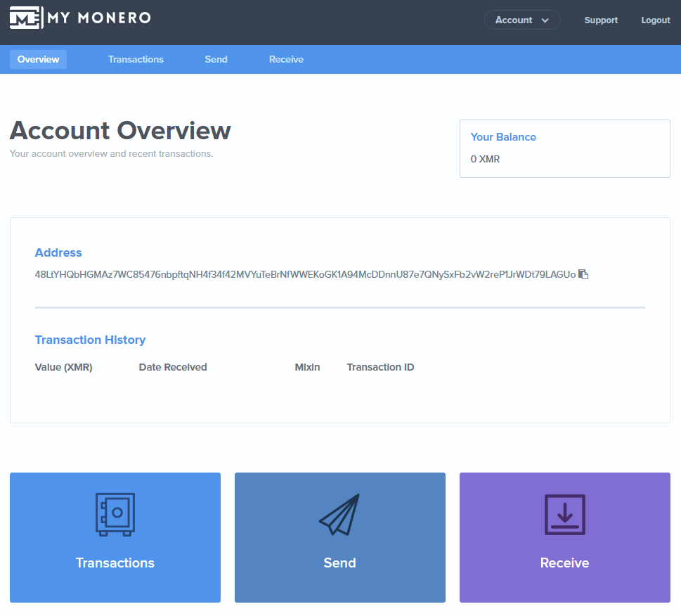This screenshot has width=681, height=616.
Task: Switch to the Receive tab
Action: 286,59
